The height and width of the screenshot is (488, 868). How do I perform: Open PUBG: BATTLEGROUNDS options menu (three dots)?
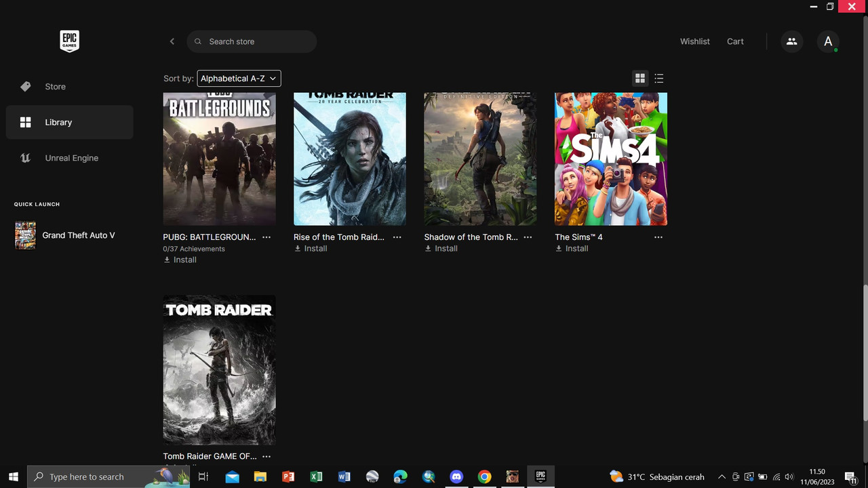point(267,237)
